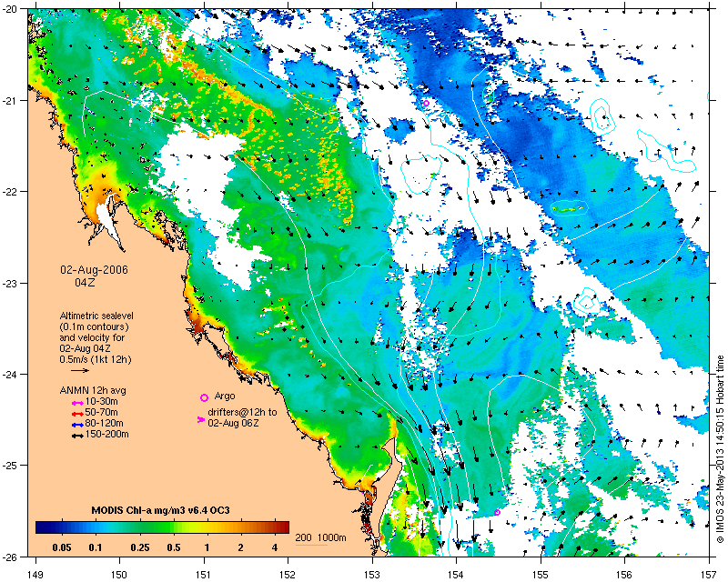Click the magenta drifters marker in the legend
728x582 pixels.
200,419
